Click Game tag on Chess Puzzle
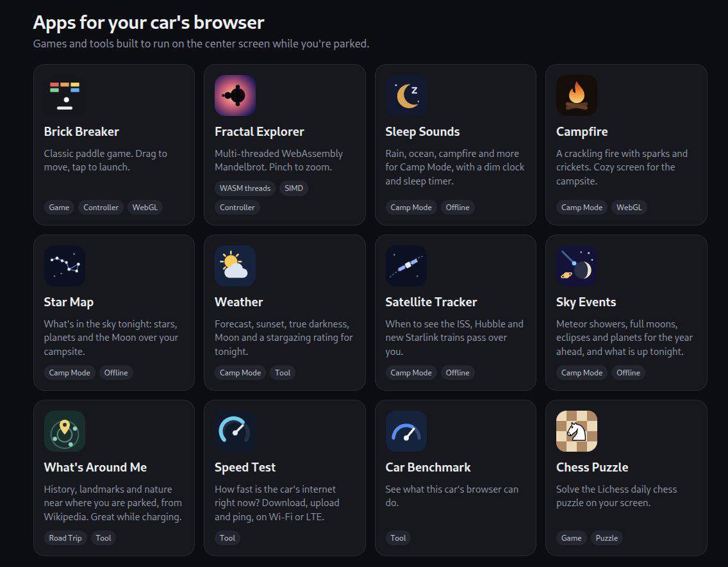The image size is (728, 567). pos(571,538)
